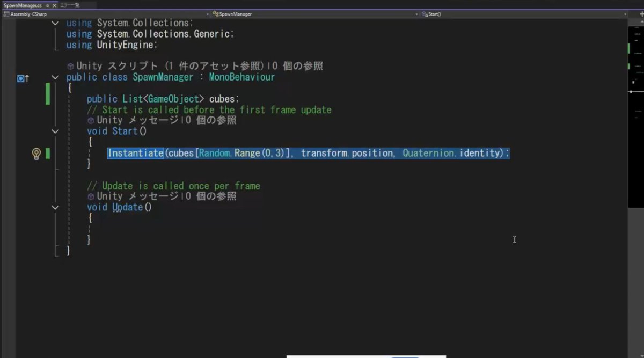Click the Unity cube icon above Start method
This screenshot has width=644, height=358.
[x=91, y=121]
